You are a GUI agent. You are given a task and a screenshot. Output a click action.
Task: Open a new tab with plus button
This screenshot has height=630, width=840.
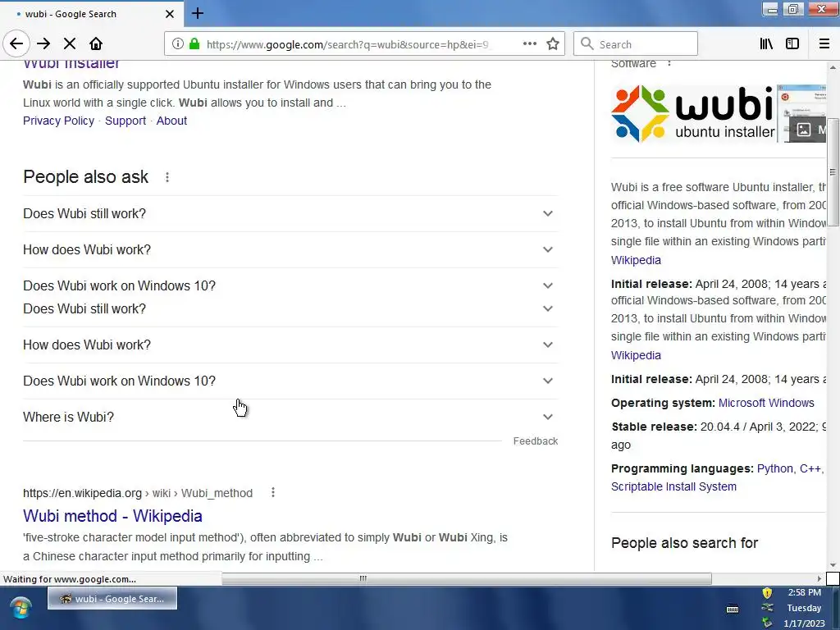[x=198, y=13]
